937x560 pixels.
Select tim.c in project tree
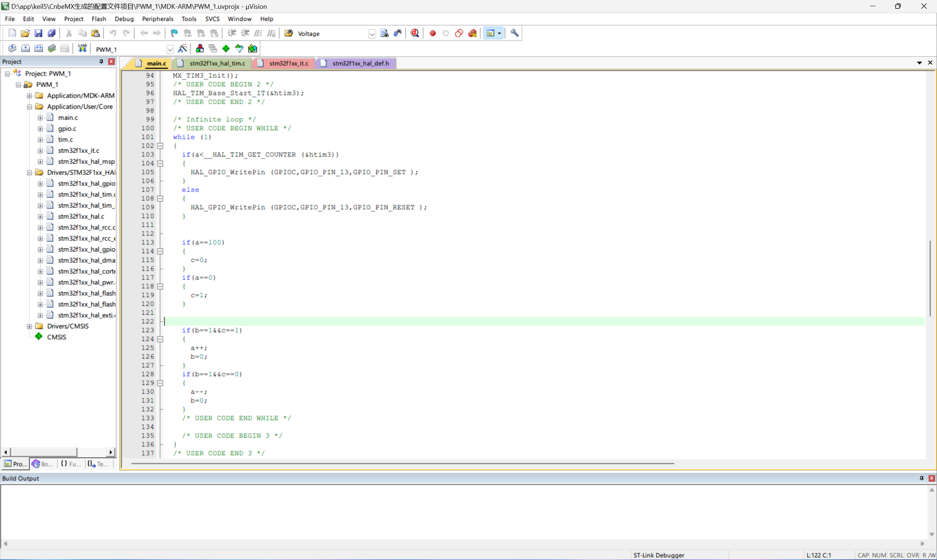(66, 139)
